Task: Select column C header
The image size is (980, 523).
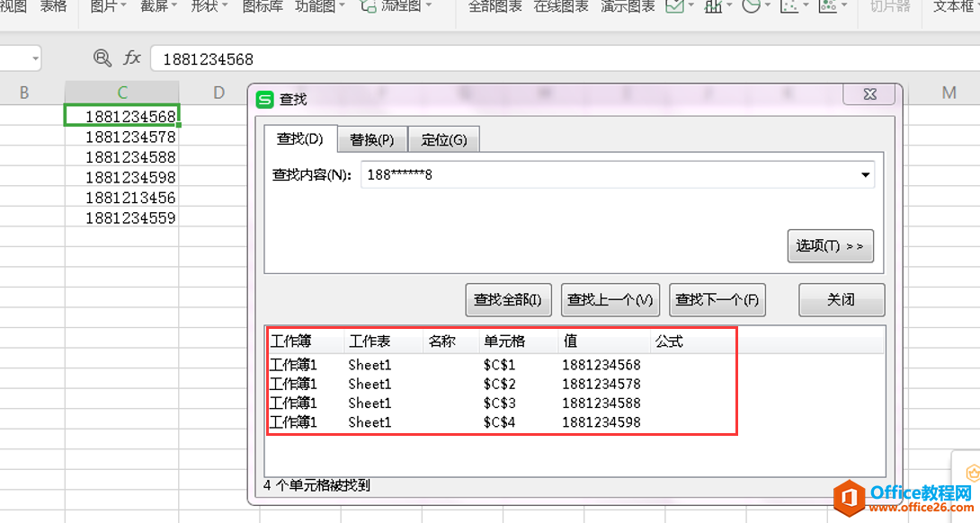Action: [x=122, y=93]
